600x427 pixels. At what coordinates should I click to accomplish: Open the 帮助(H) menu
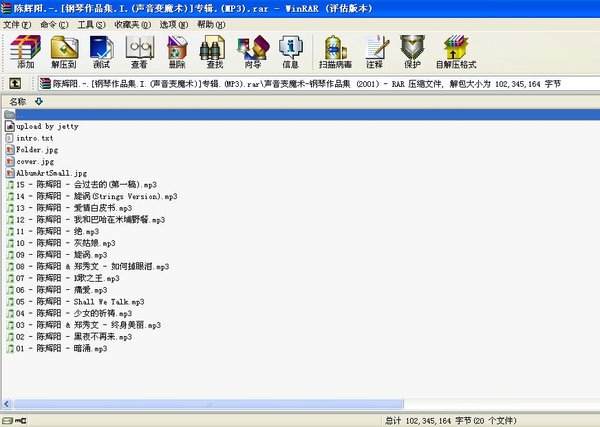point(211,25)
